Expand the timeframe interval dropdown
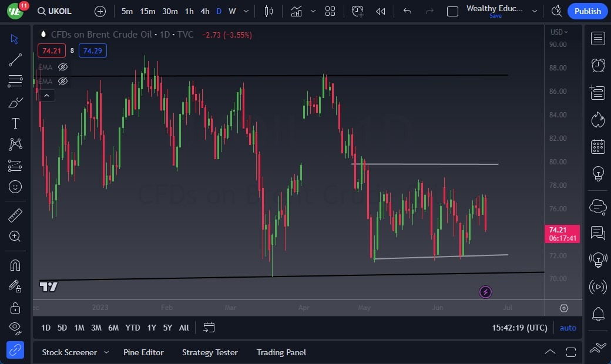 (246, 11)
